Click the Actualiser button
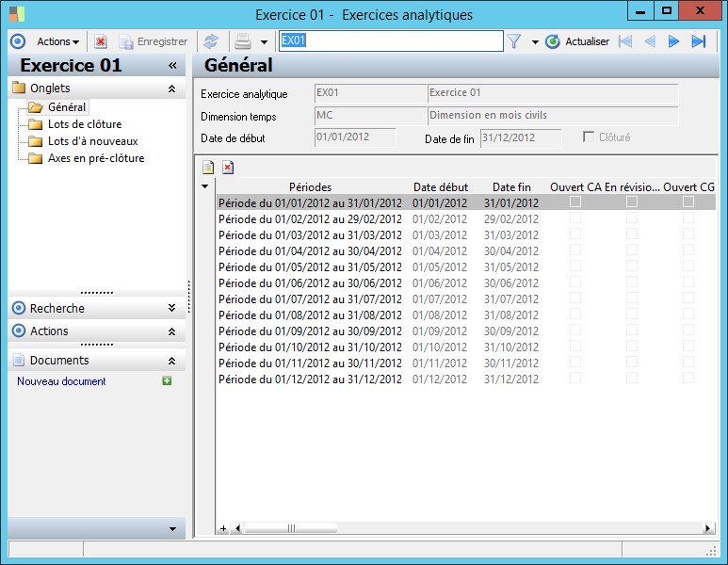Screen dimensions: 728x565 [577, 41]
